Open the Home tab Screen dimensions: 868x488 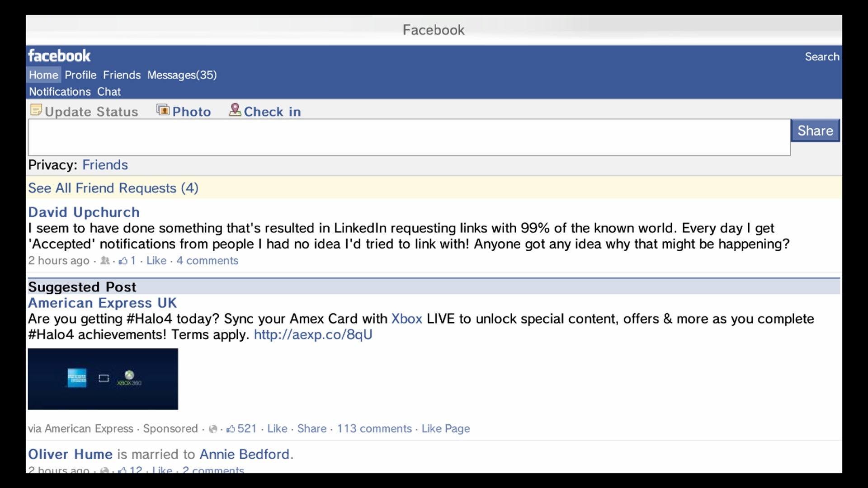(x=43, y=75)
